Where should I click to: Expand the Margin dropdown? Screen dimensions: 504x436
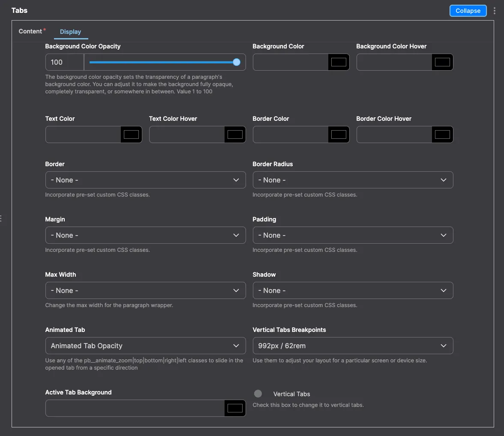[146, 235]
